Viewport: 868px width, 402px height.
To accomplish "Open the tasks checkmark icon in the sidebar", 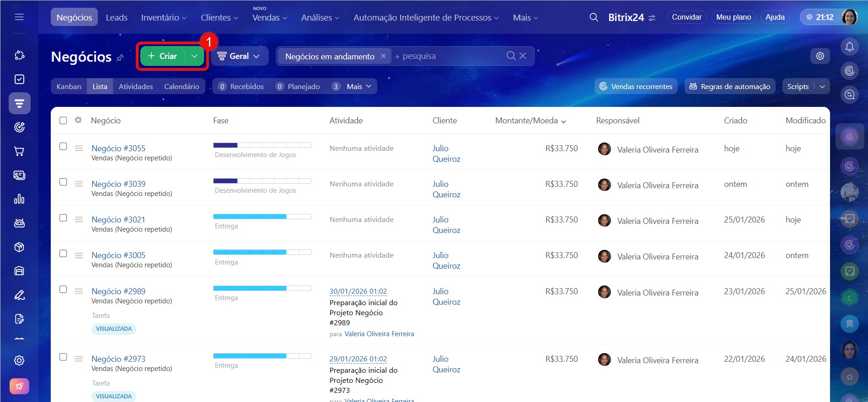I will [19, 79].
